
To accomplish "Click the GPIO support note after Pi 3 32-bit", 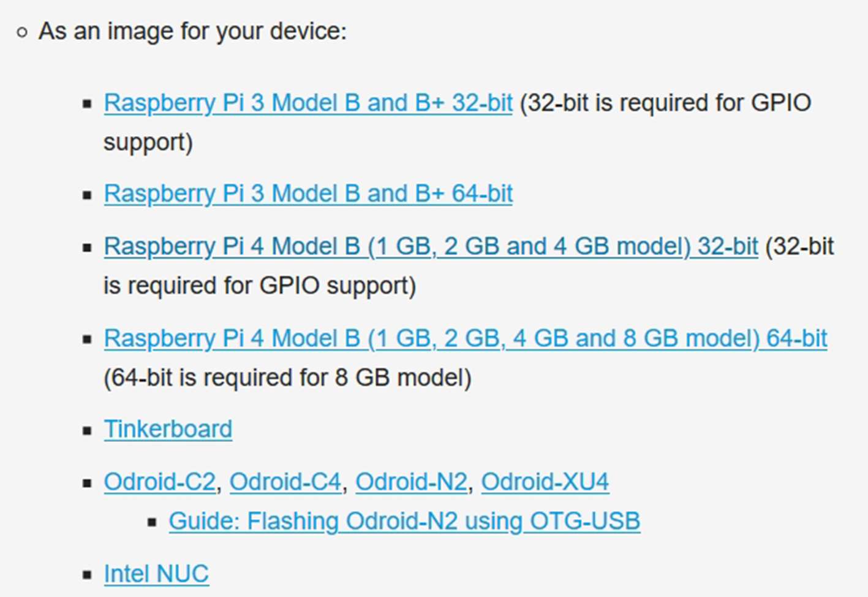I will (665, 103).
